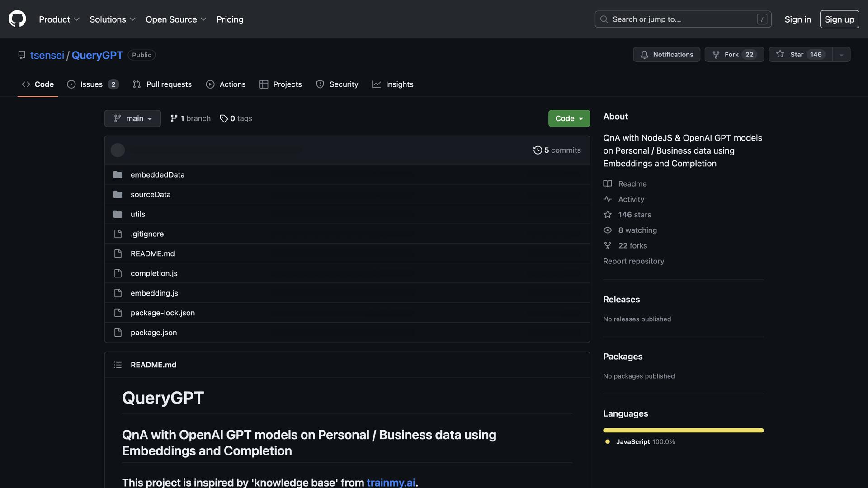Open the 8 watching link
The height and width of the screenshot is (488, 868).
[637, 230]
